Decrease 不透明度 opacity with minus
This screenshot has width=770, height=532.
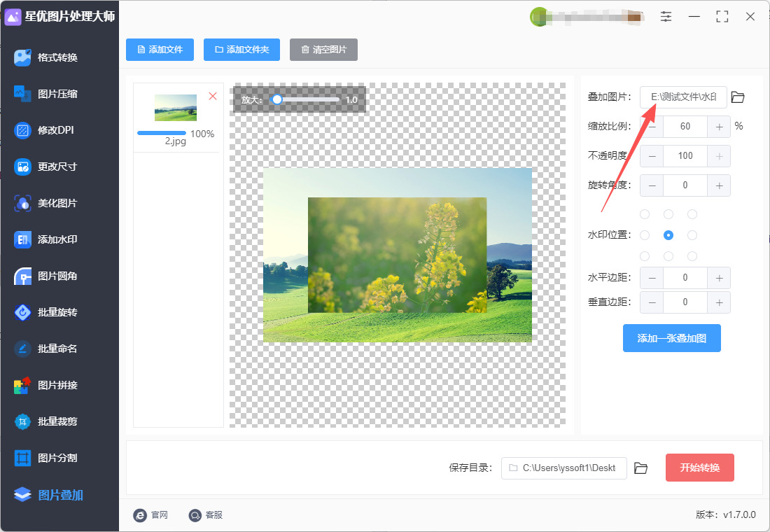652,156
